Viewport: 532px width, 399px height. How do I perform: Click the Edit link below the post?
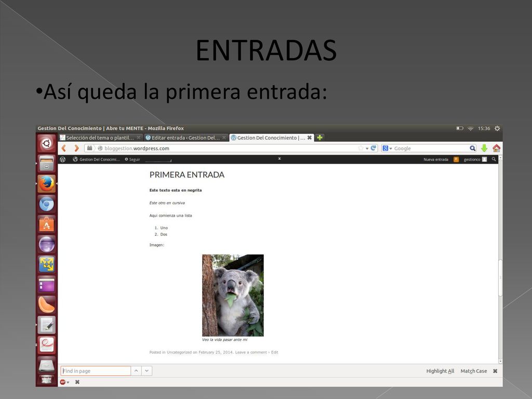(274, 353)
